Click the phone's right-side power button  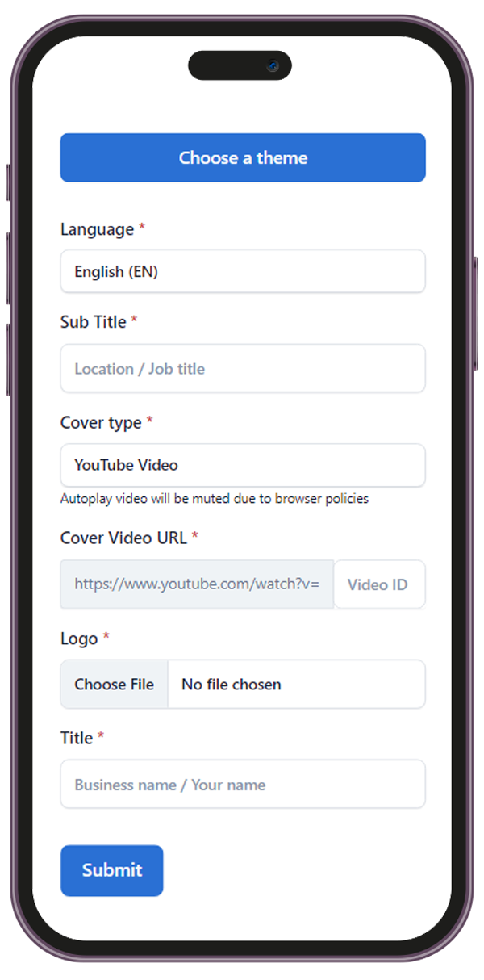tap(475, 313)
